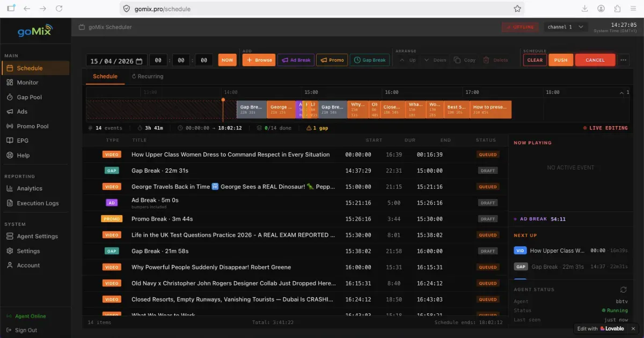Viewport: 644px width, 338px height.
Task: Select the George timeline block
Action: click(281, 109)
